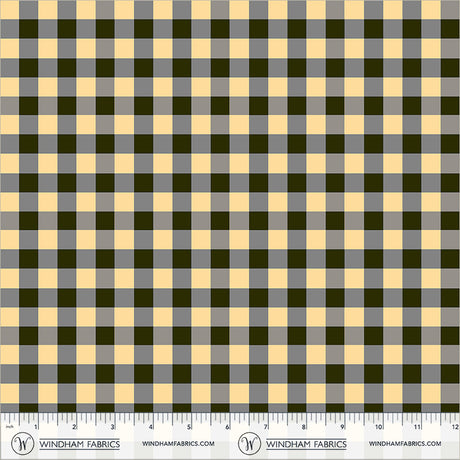Click WINDHAM FABRICS text beneath ruler mark 8
Image resolution: width=460 pixels, height=460 pixels.
tap(306, 444)
